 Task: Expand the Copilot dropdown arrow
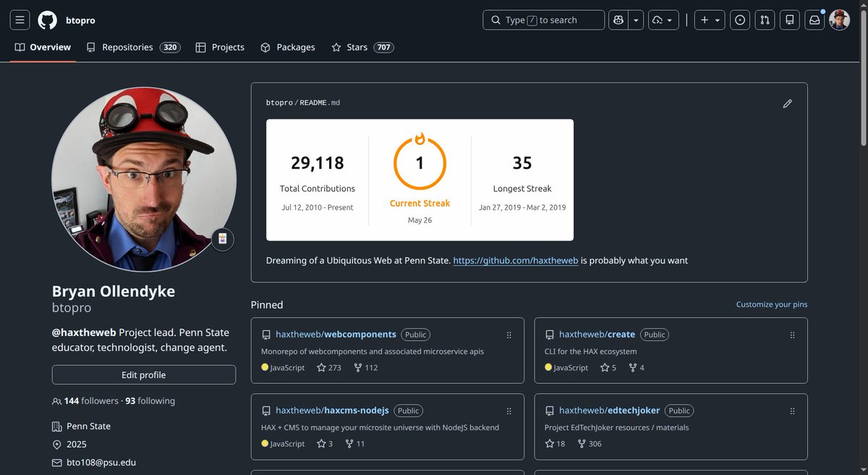click(x=637, y=20)
